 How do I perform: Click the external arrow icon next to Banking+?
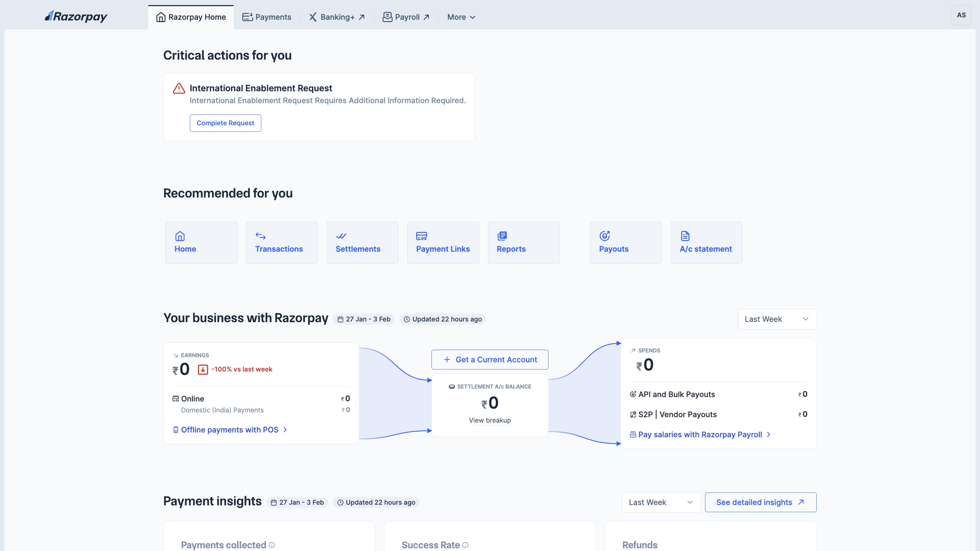pyautogui.click(x=362, y=17)
